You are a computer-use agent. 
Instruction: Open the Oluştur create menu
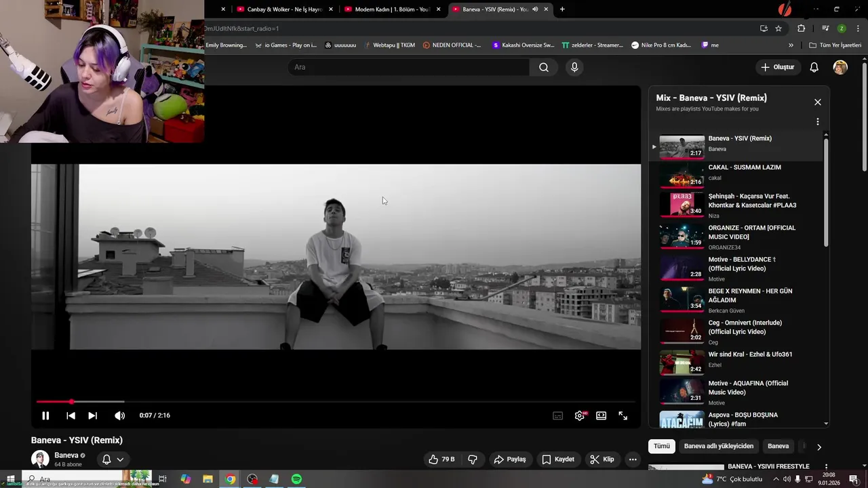pos(777,67)
